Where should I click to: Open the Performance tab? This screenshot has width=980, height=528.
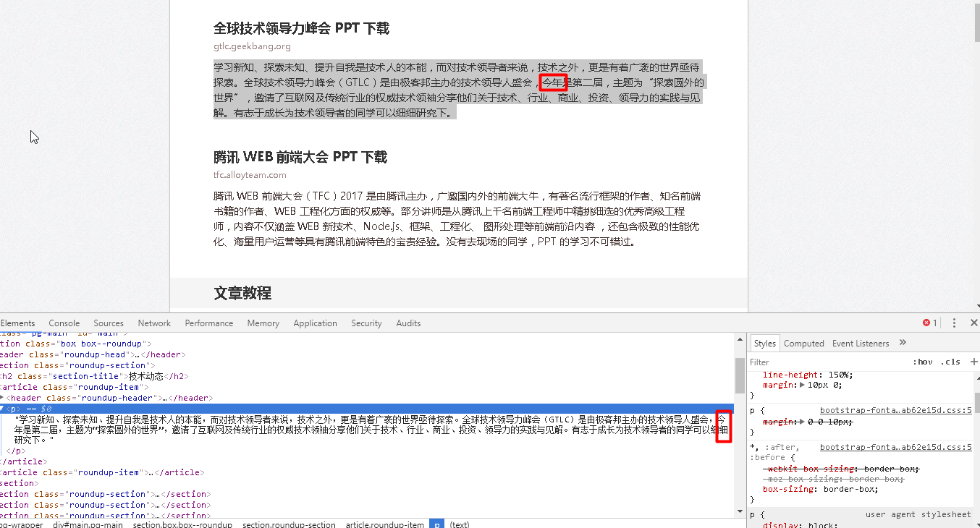pyautogui.click(x=208, y=323)
